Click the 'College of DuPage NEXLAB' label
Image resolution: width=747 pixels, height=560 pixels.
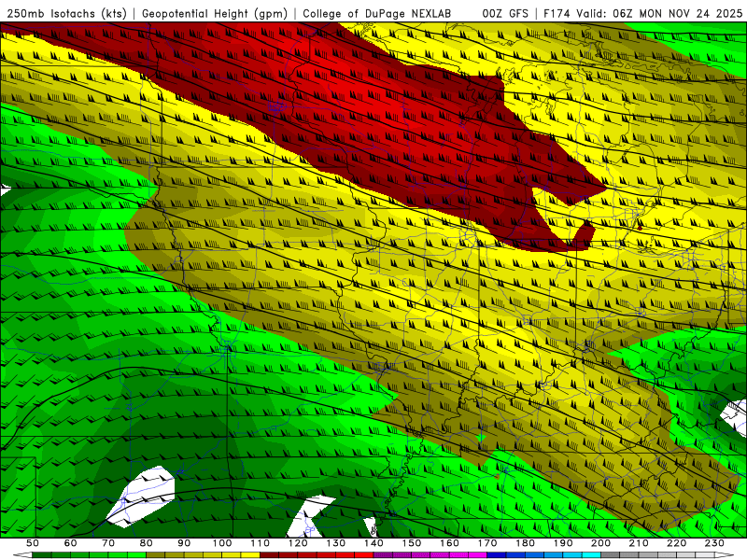click(377, 14)
